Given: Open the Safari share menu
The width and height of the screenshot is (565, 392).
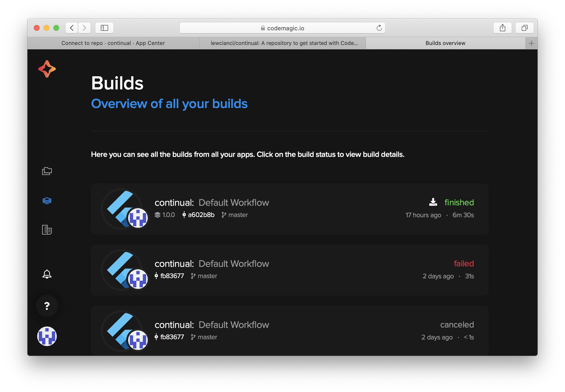Looking at the screenshot, I should tap(503, 28).
